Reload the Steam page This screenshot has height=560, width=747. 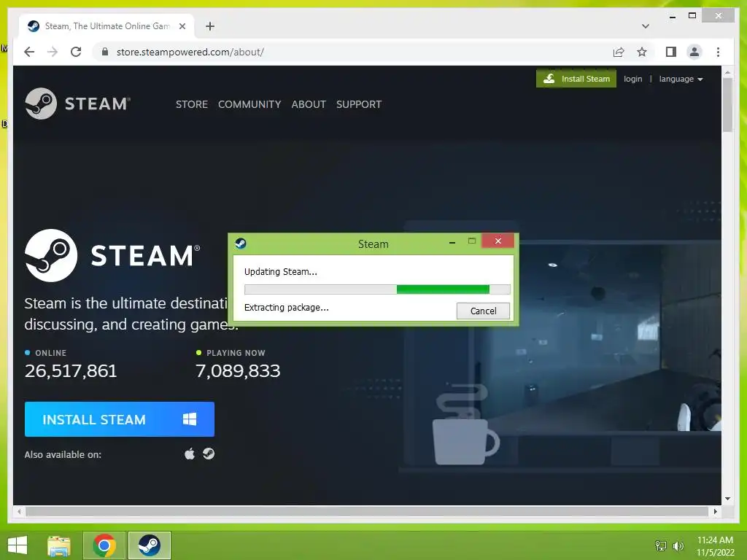point(76,52)
